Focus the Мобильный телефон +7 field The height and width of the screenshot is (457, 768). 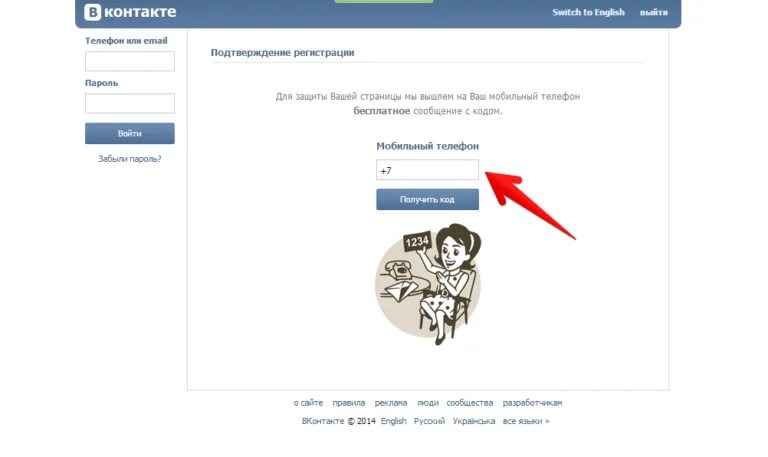pos(427,170)
